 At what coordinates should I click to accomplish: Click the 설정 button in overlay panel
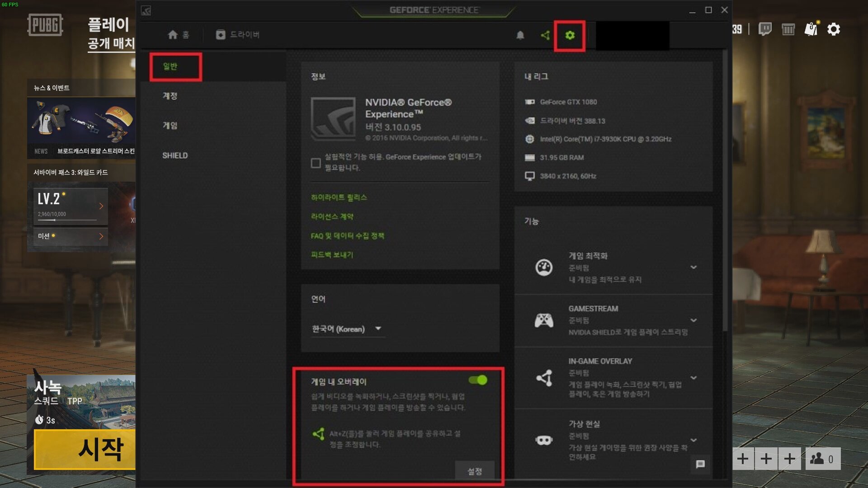[x=474, y=471]
